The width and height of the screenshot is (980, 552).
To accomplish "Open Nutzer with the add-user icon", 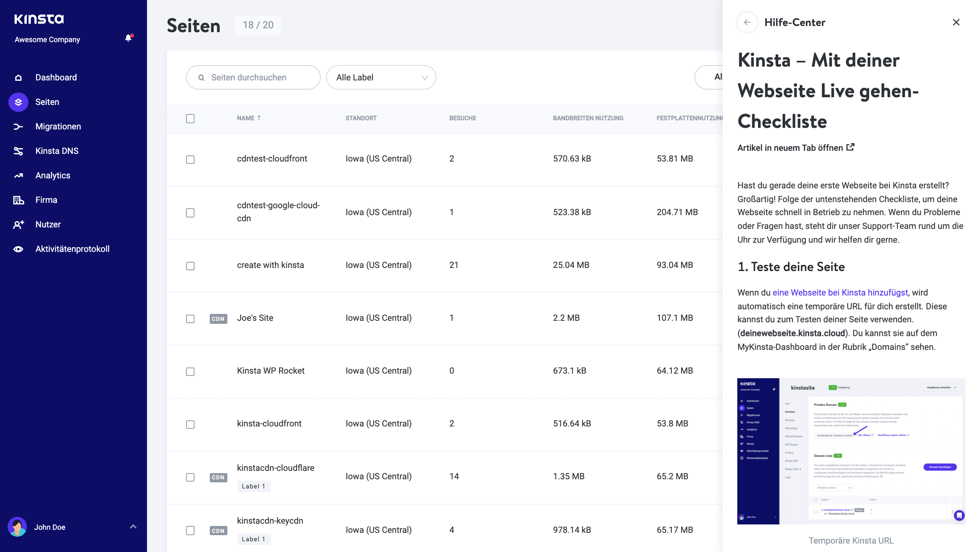I will (18, 224).
